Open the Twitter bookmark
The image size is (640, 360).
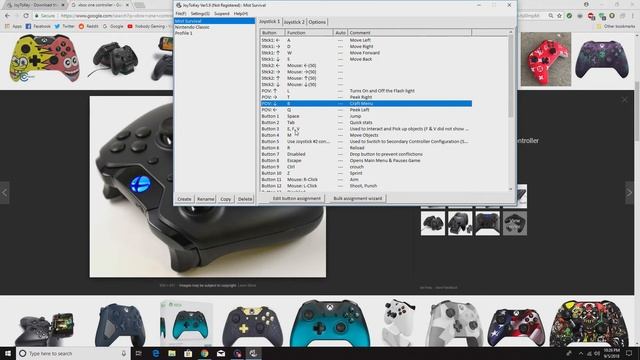[64, 26]
